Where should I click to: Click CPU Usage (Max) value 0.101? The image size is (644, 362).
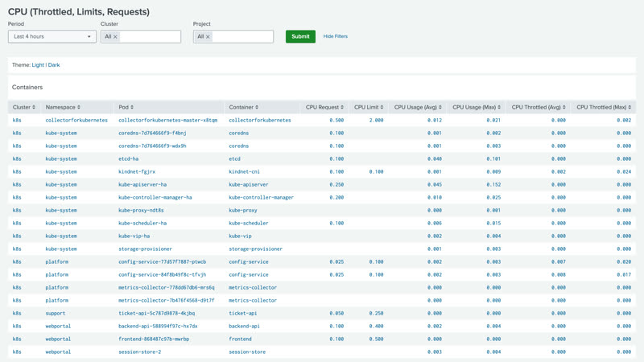493,158
